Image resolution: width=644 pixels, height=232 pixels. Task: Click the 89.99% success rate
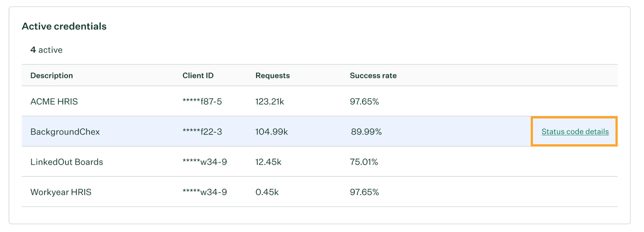[366, 132]
